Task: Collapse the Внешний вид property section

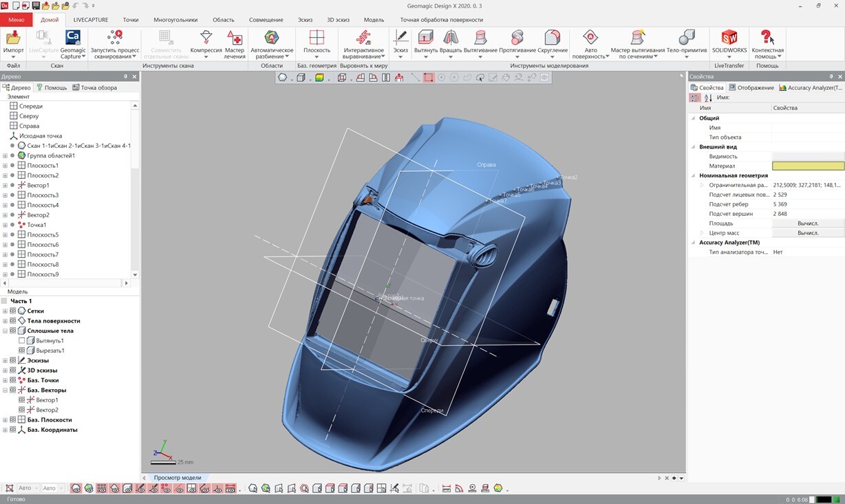Action: tap(694, 146)
